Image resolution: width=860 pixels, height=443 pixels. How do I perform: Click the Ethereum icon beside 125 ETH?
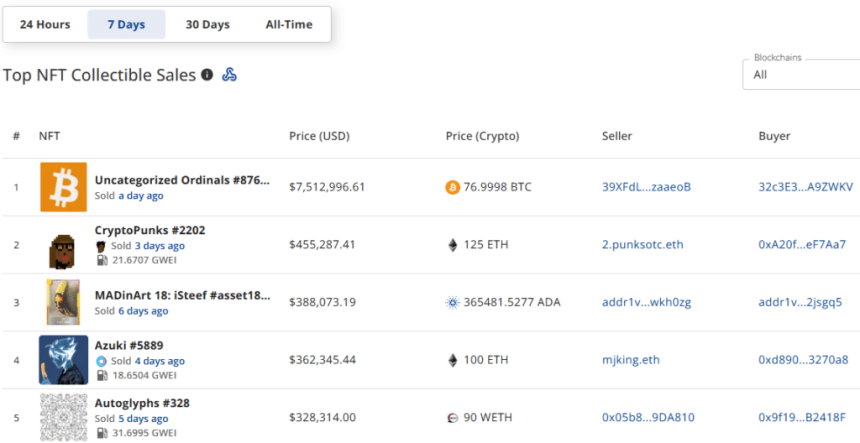(x=452, y=245)
